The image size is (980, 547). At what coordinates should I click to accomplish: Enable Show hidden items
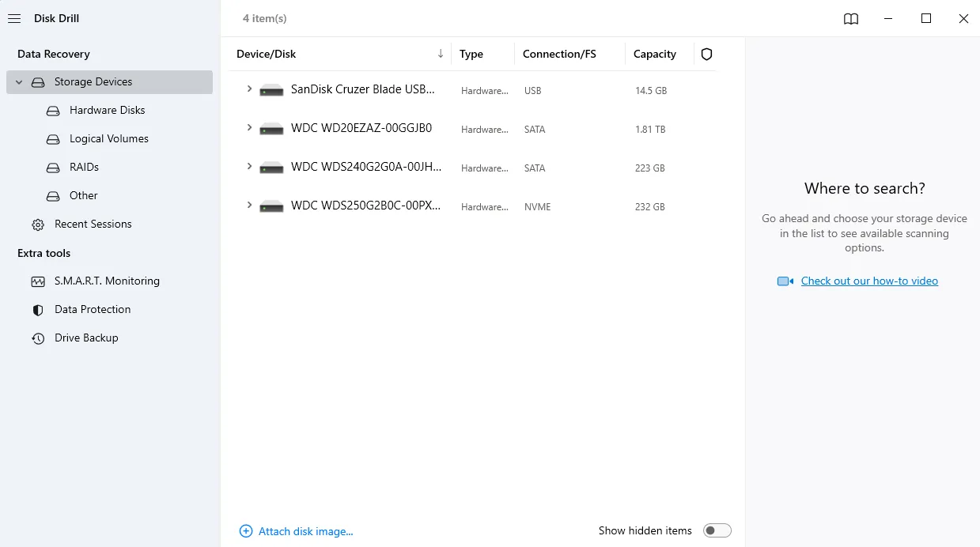coord(717,530)
